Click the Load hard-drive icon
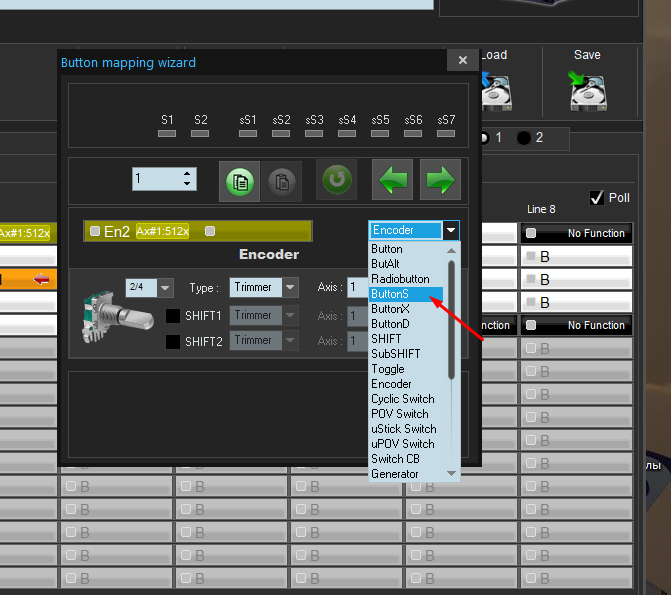 496,91
